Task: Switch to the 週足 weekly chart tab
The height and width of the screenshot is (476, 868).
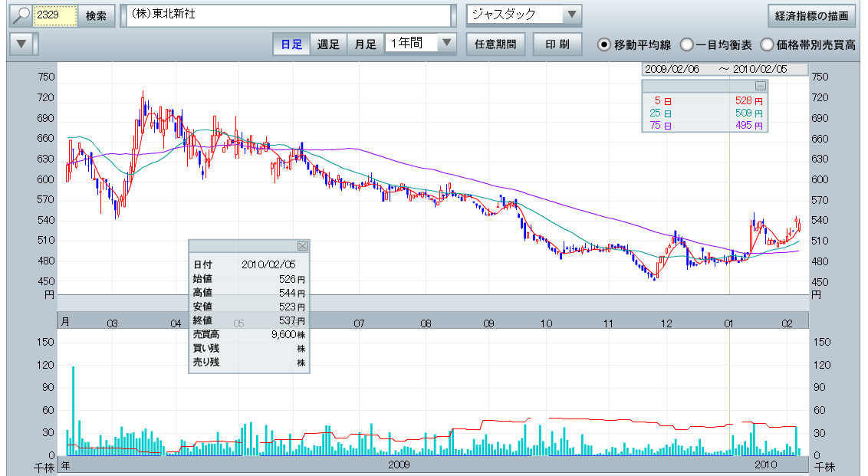Action: 328,44
